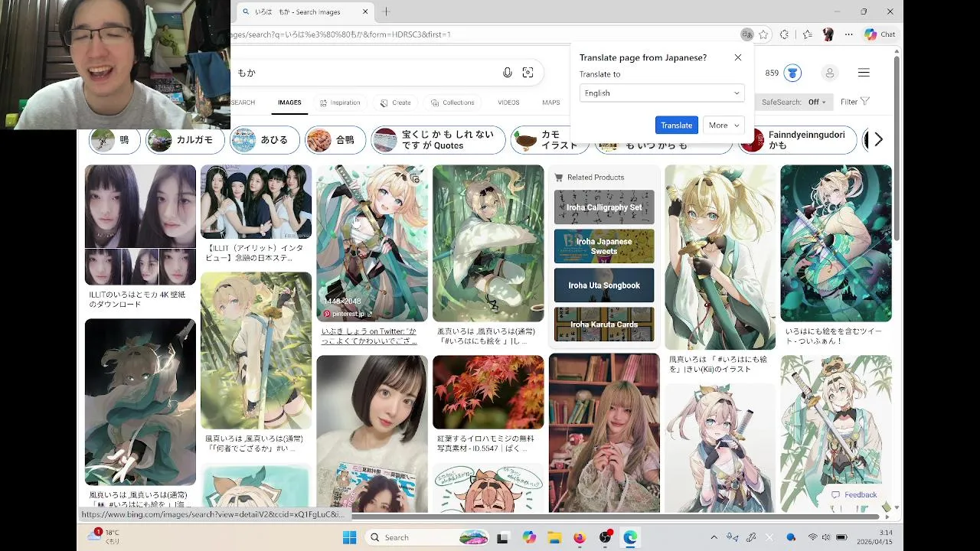Start a voice search with the microphone icon
The image size is (980, 551).
[507, 73]
